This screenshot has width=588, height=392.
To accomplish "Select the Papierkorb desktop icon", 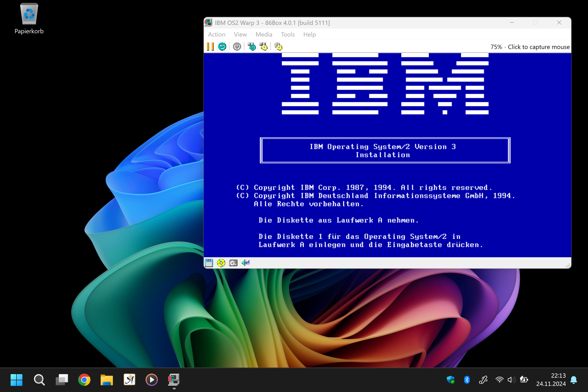I will 29,19.
